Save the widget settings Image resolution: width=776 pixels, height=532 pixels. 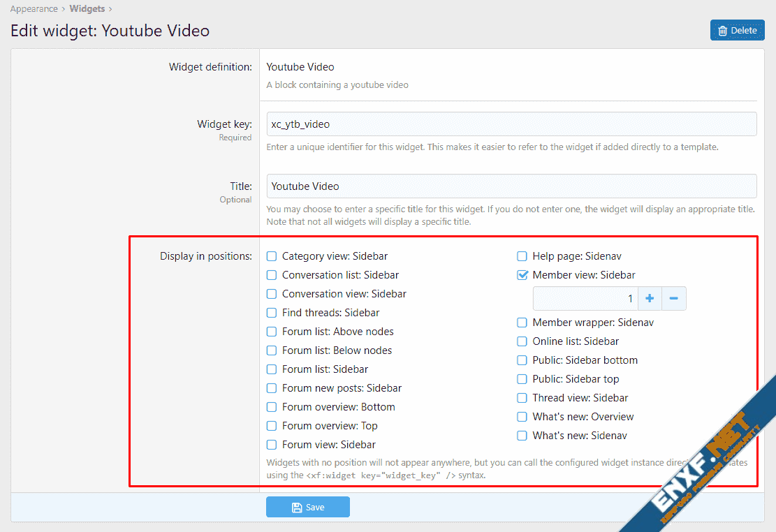307,507
